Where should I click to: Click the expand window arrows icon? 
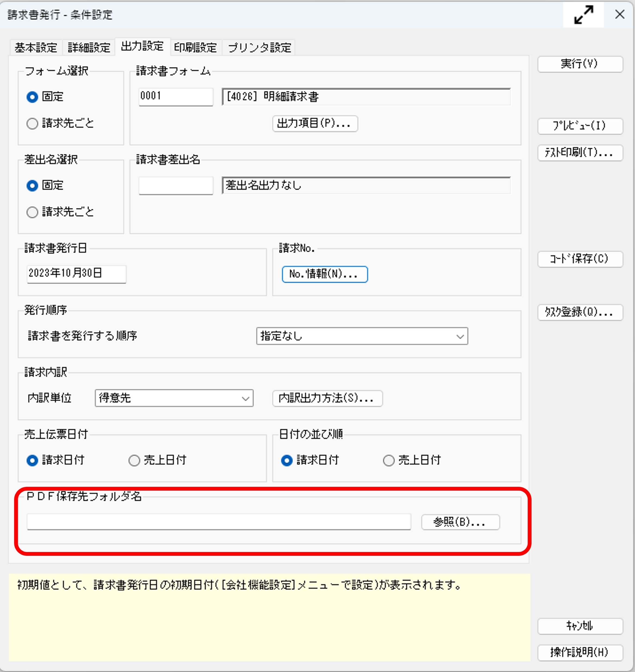[584, 15]
